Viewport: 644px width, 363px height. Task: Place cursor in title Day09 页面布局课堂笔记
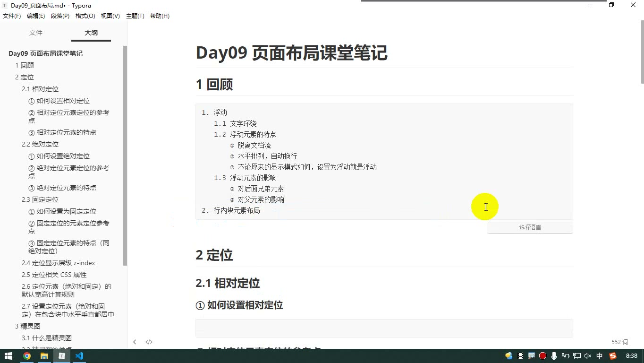pyautogui.click(x=292, y=53)
